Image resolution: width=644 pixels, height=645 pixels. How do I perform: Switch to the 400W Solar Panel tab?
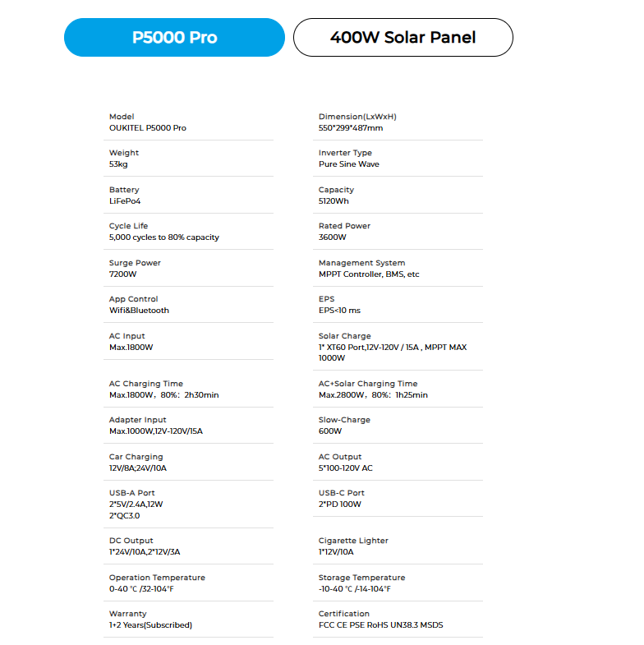point(402,38)
